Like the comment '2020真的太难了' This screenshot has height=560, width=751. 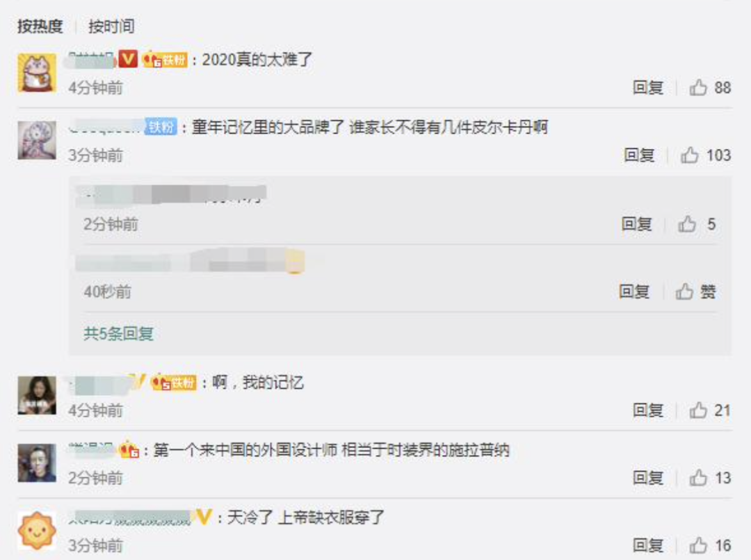[x=710, y=88]
